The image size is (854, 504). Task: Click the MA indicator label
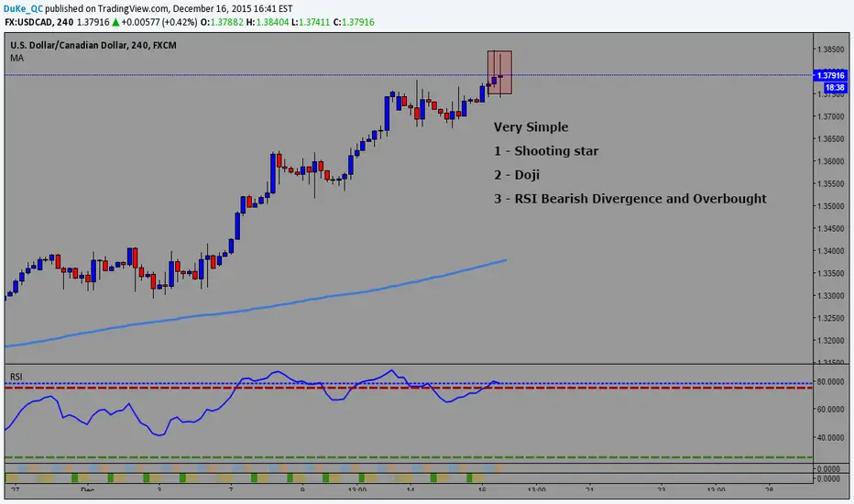tap(16, 58)
